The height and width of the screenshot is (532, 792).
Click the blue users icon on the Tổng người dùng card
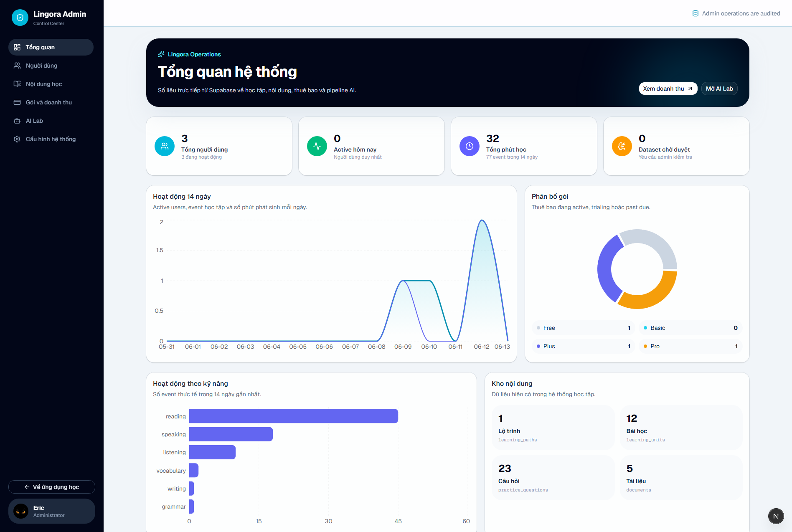coord(165,146)
